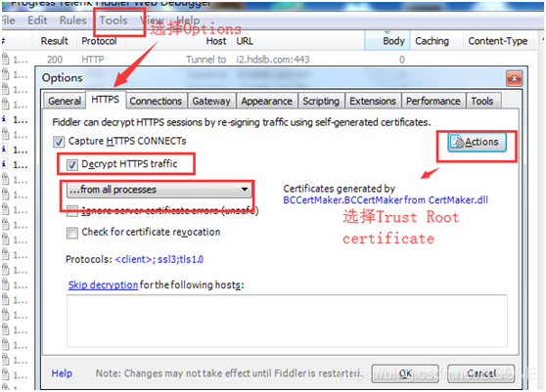This screenshot has height=392, width=546.
Task: Enable Ignore server certificate errors checkbox
Action: pyautogui.click(x=72, y=211)
